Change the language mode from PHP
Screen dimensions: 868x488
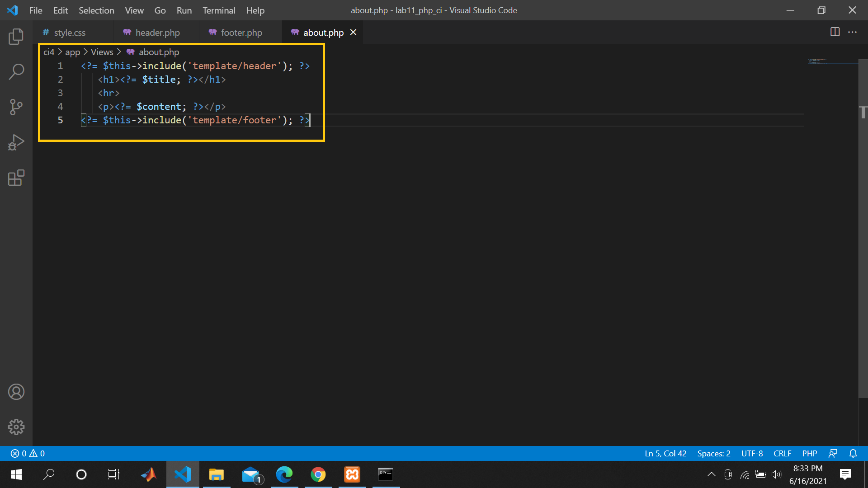(809, 453)
